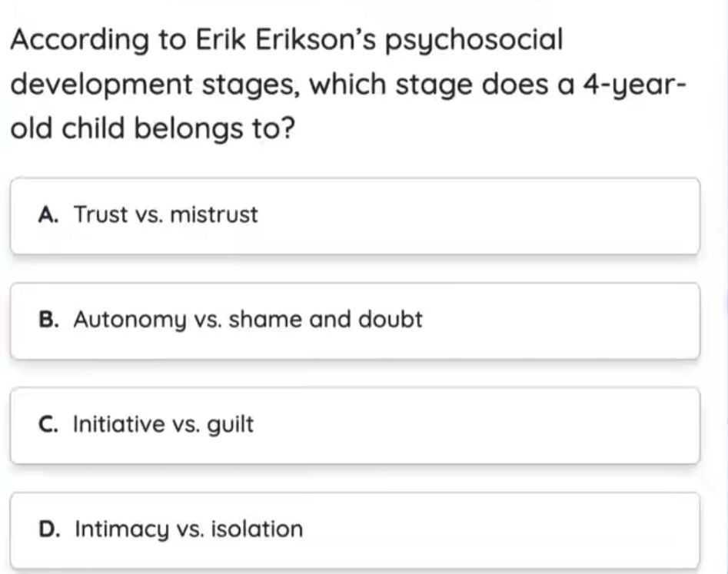Choose option B, Autonomy vs. shame and doubt

(x=354, y=320)
